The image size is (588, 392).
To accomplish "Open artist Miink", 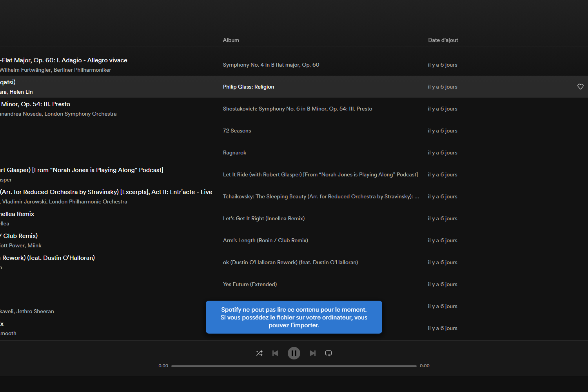I will pyautogui.click(x=34, y=245).
